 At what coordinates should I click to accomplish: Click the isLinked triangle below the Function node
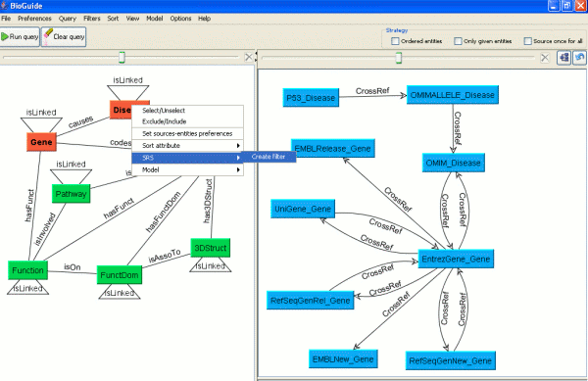click(27, 287)
